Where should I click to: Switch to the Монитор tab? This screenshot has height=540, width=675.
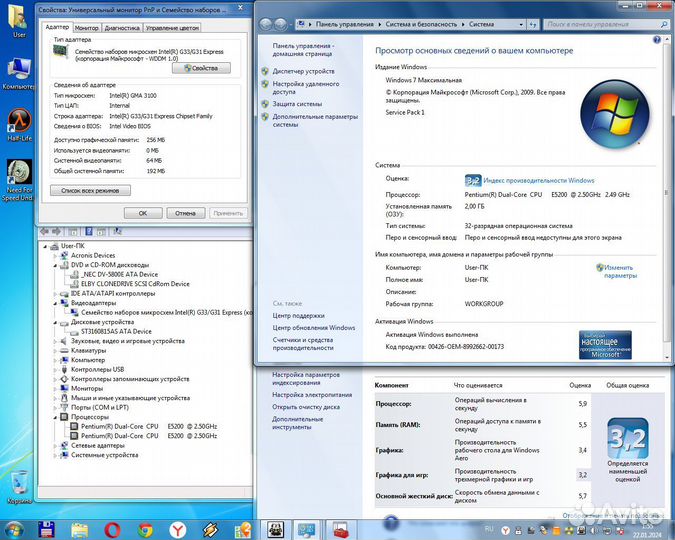(x=87, y=28)
